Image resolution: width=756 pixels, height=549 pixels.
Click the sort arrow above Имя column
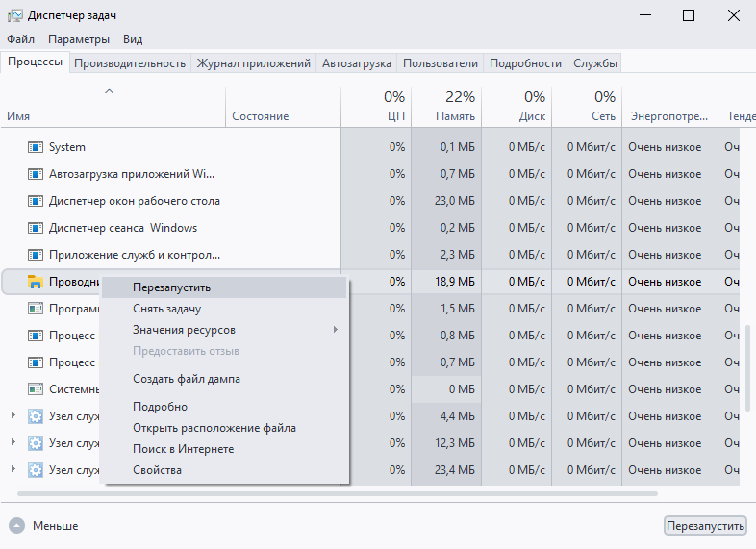[x=110, y=91]
